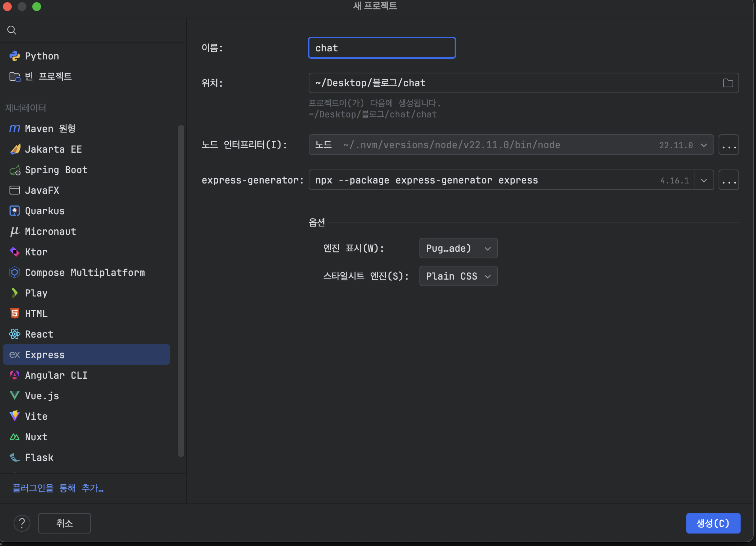The image size is (756, 546).
Task: Select the Python generator in the sidebar
Action: point(42,56)
